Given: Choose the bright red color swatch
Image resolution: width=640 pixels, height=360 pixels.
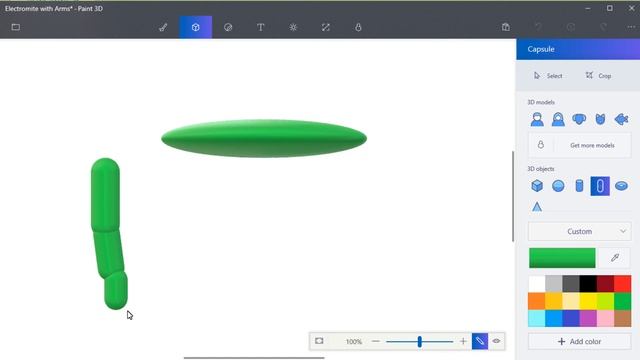Looking at the screenshot, I should coord(622,284).
